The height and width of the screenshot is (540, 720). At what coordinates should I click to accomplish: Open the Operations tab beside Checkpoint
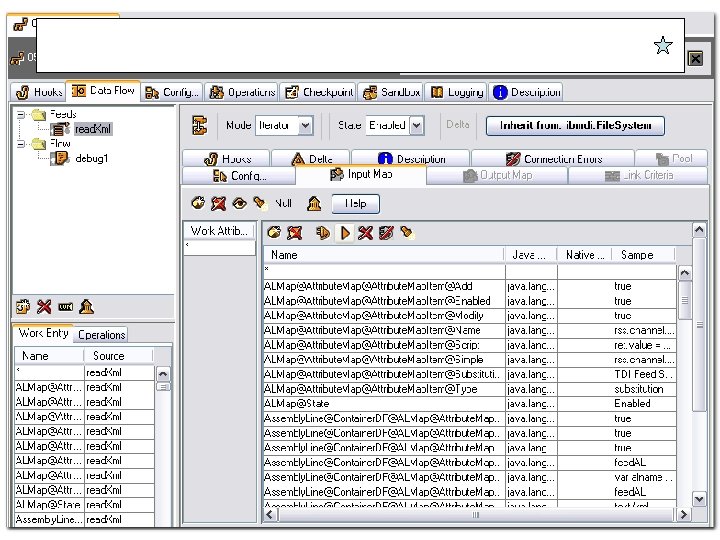pos(242,92)
